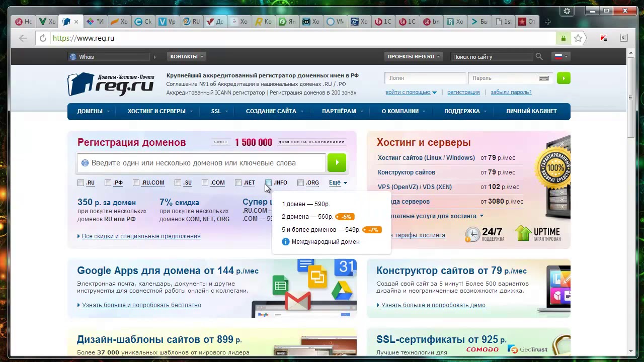Image resolution: width=644 pixels, height=362 pixels.
Task: Click the Comodo logo
Action: coord(482,349)
